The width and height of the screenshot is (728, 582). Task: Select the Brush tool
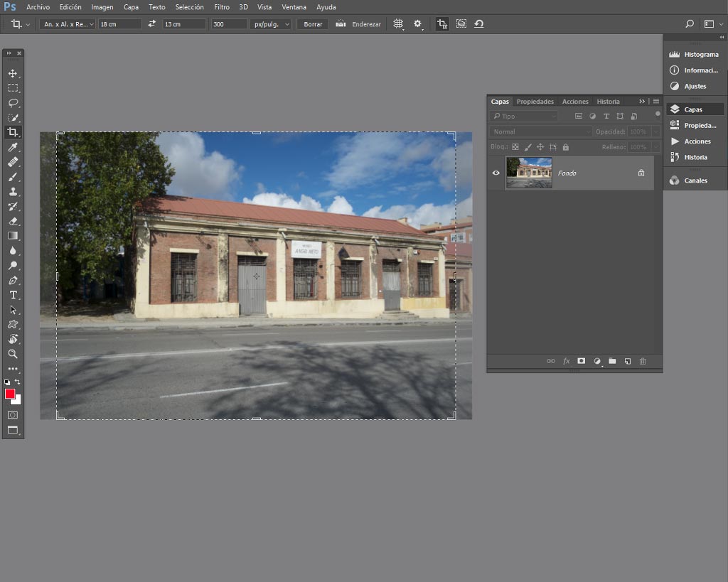(x=13, y=177)
